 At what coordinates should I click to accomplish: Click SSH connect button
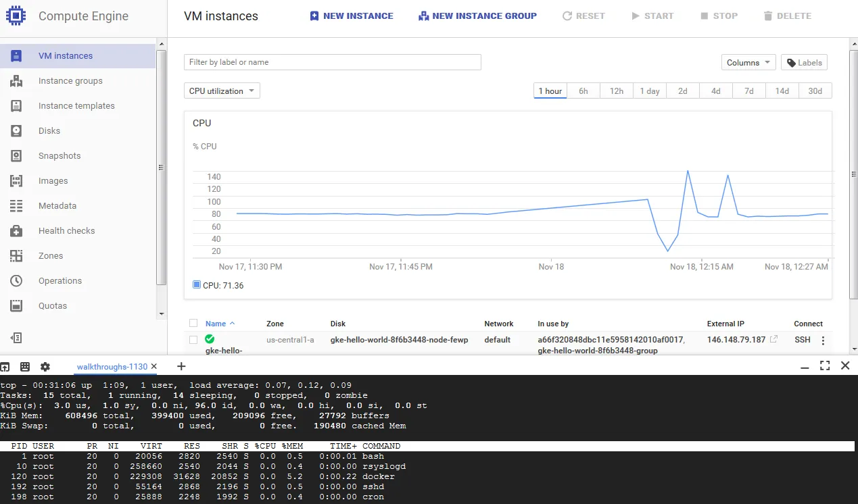[x=803, y=339]
